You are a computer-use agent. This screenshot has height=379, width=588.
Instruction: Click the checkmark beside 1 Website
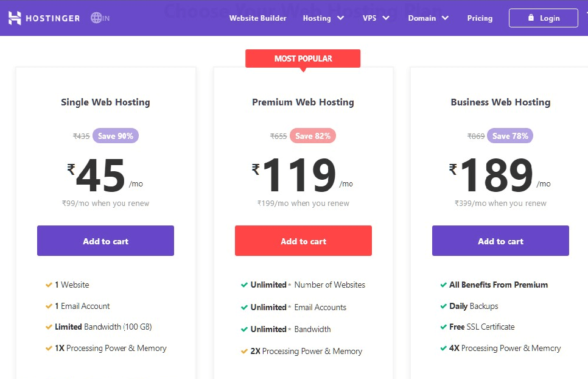49,285
